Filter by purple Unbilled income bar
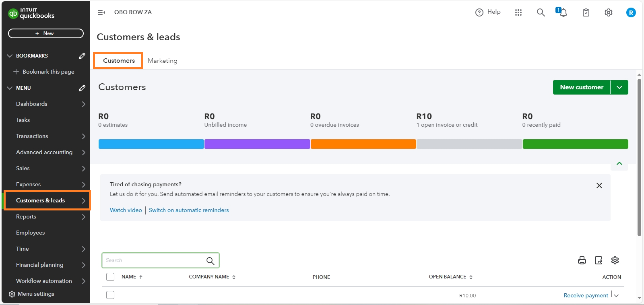The width and height of the screenshot is (644, 305). (257, 144)
